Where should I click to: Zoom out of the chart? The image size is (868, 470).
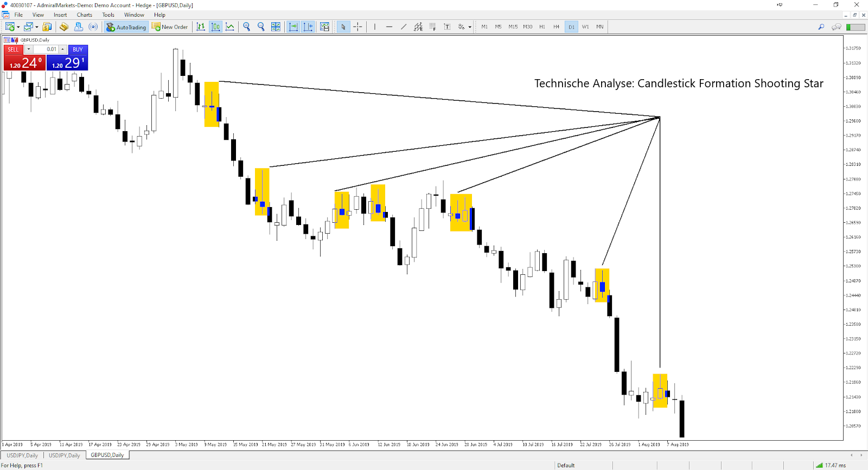click(x=261, y=27)
